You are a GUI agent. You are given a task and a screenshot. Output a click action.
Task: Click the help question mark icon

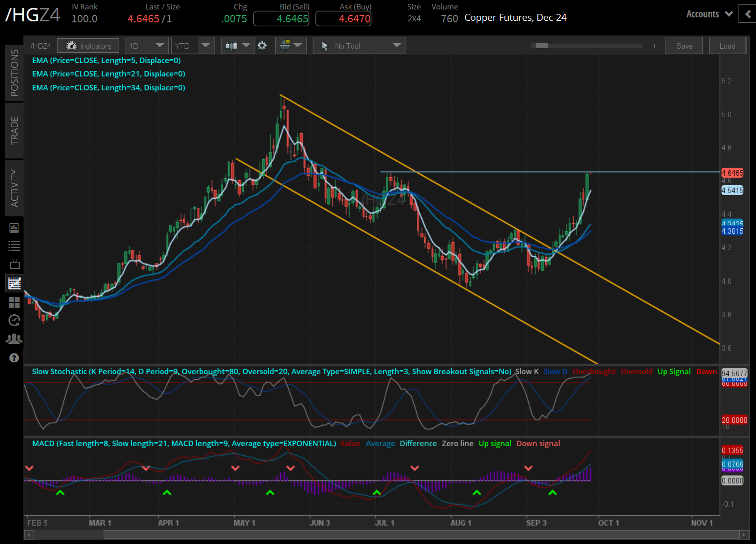(x=14, y=358)
